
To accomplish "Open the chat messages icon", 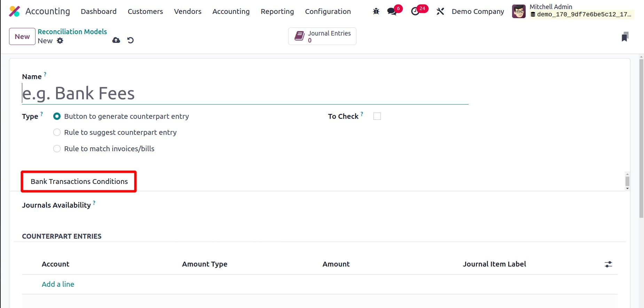I will 392,11.
